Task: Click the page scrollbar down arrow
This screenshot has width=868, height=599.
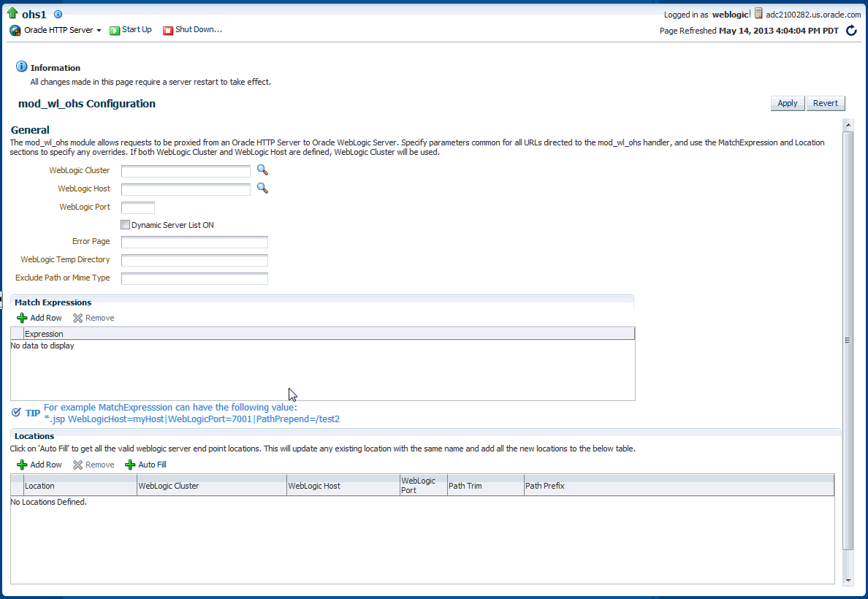Action: [x=848, y=580]
